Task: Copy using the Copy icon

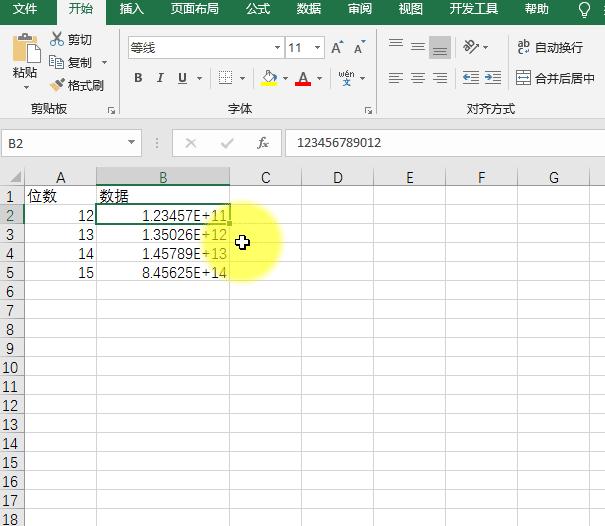Action: point(56,62)
